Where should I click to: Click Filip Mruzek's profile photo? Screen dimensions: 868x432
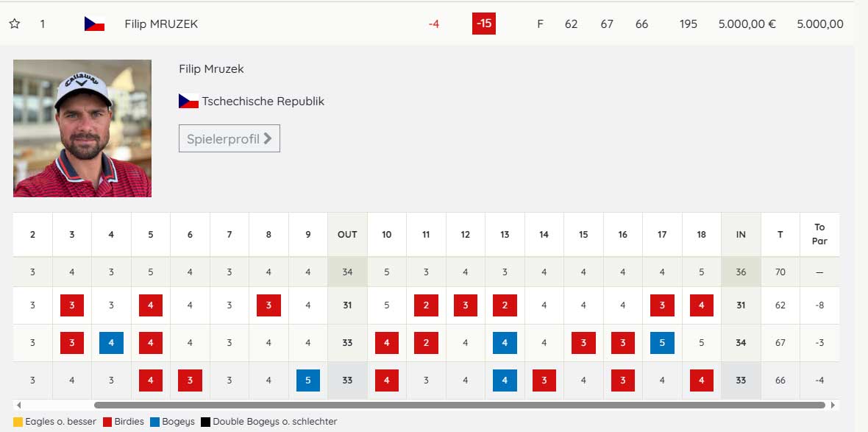pyautogui.click(x=82, y=128)
